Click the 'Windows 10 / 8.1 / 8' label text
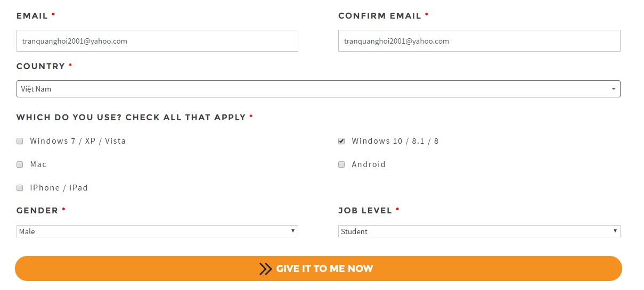This screenshot has width=644, height=290. 395,141
